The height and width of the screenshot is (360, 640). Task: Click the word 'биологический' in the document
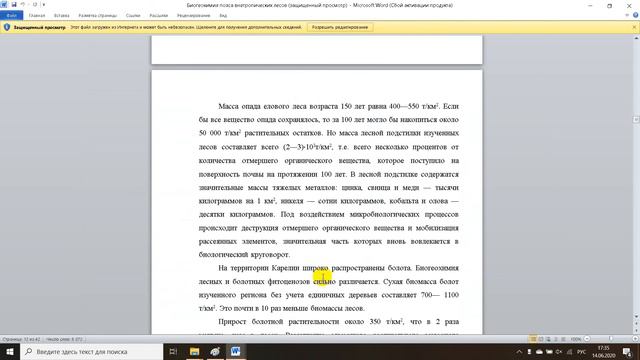pyautogui.click(x=223, y=255)
